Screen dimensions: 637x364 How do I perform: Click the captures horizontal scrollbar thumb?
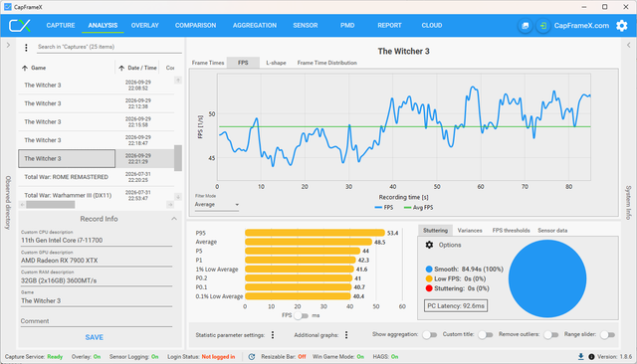pos(51,205)
